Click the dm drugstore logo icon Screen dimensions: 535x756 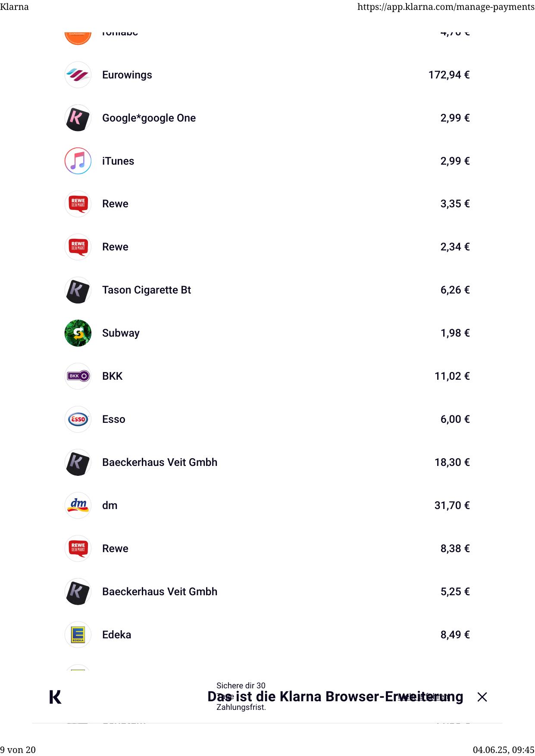pyautogui.click(x=78, y=506)
